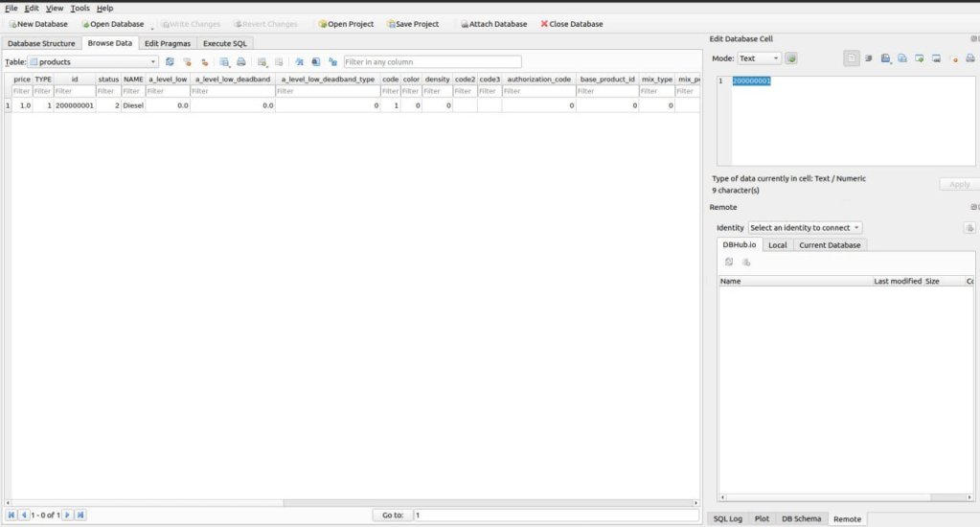This screenshot has width=980, height=527.
Task: Click the 'Filter in any column' field
Action: [x=432, y=61]
